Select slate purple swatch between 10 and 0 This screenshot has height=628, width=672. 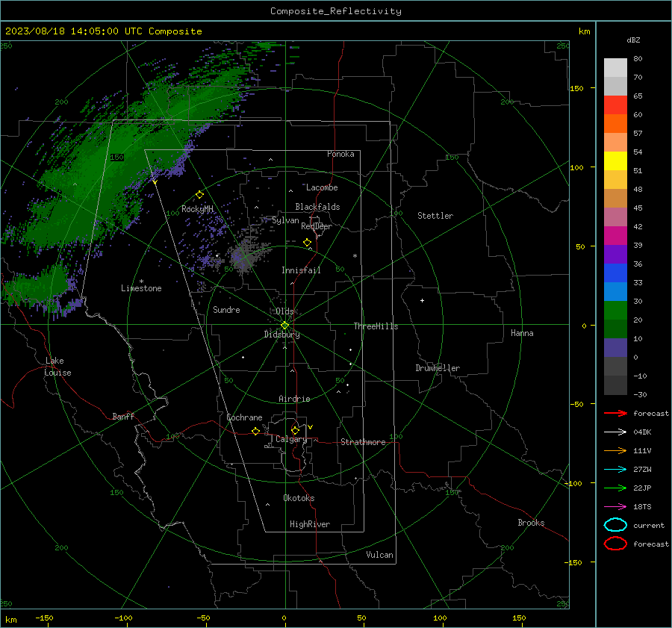click(x=615, y=348)
